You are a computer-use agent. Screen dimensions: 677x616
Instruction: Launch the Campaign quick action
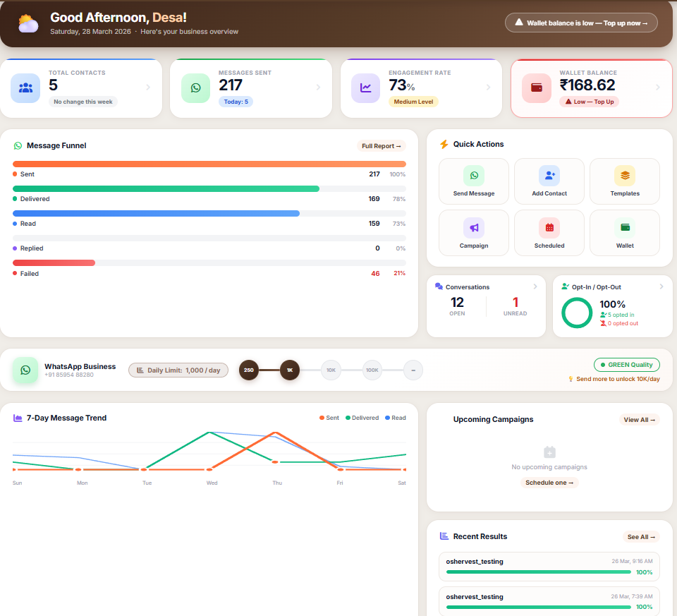[473, 233]
